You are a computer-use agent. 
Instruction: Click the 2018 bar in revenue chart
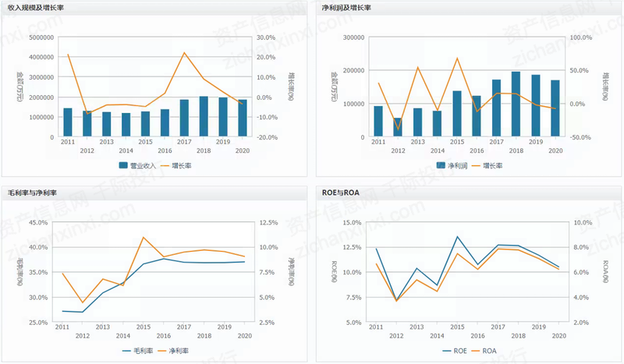coord(204,117)
